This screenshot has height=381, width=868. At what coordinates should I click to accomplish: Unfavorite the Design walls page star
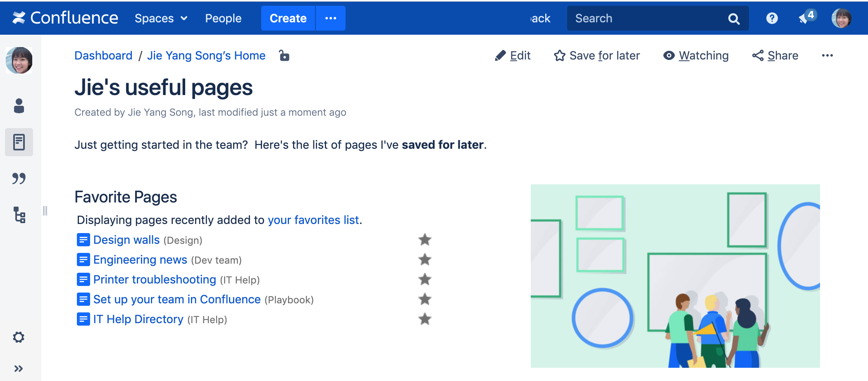coord(424,240)
